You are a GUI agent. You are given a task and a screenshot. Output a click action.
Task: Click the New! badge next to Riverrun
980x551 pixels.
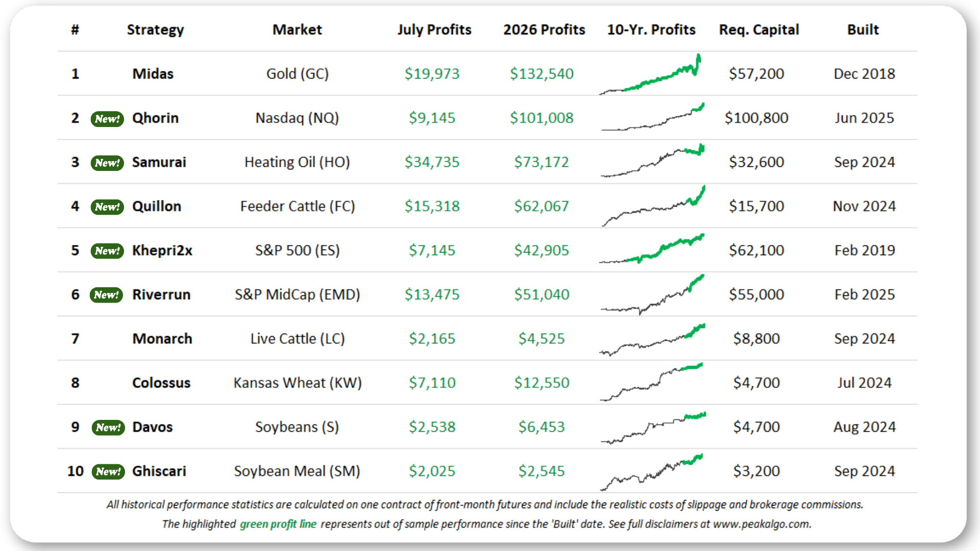[106, 295]
